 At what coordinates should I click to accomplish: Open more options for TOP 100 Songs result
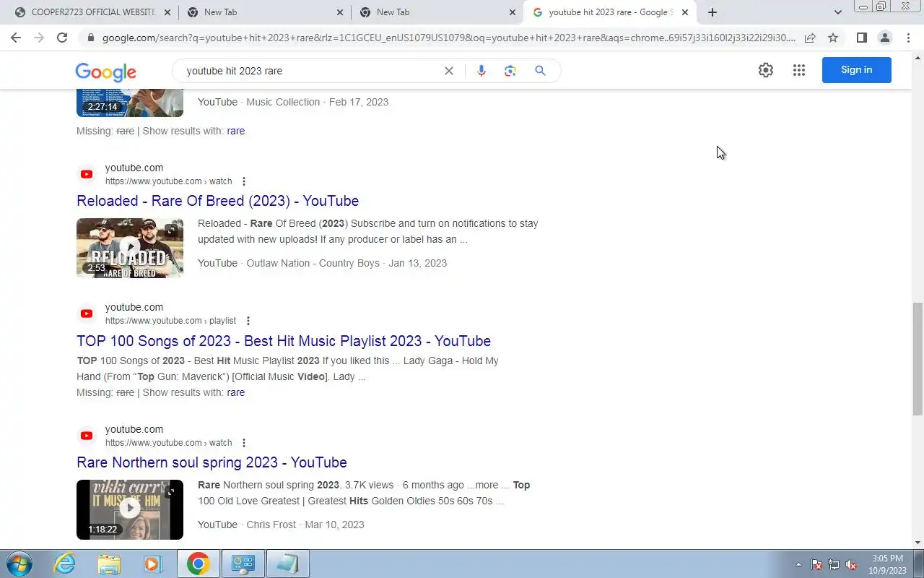click(248, 321)
